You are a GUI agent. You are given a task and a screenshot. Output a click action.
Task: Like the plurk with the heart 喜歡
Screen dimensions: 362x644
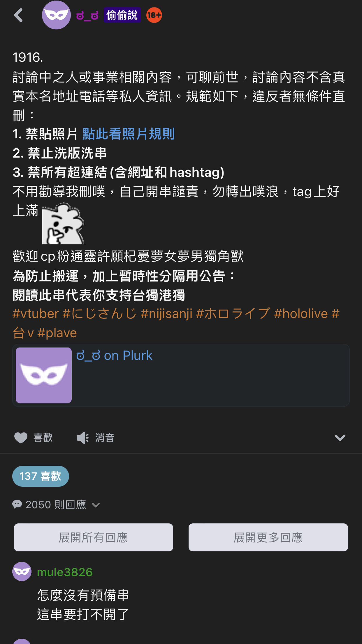[34, 437]
